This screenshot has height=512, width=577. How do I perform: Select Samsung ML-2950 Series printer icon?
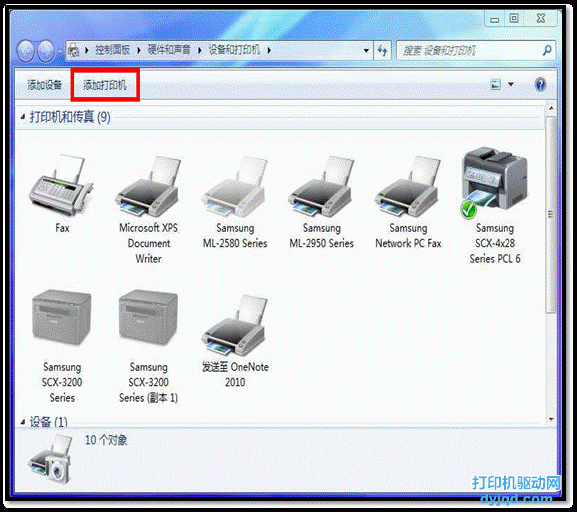(321, 187)
